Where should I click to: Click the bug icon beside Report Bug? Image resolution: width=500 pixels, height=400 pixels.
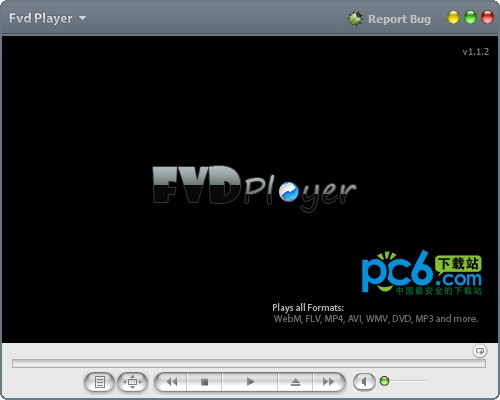355,18
